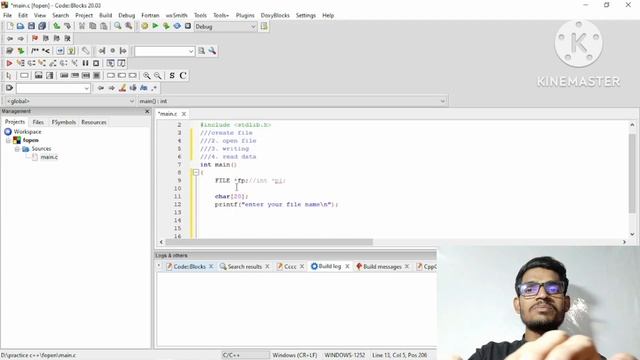Toggle the S source button

(172, 76)
